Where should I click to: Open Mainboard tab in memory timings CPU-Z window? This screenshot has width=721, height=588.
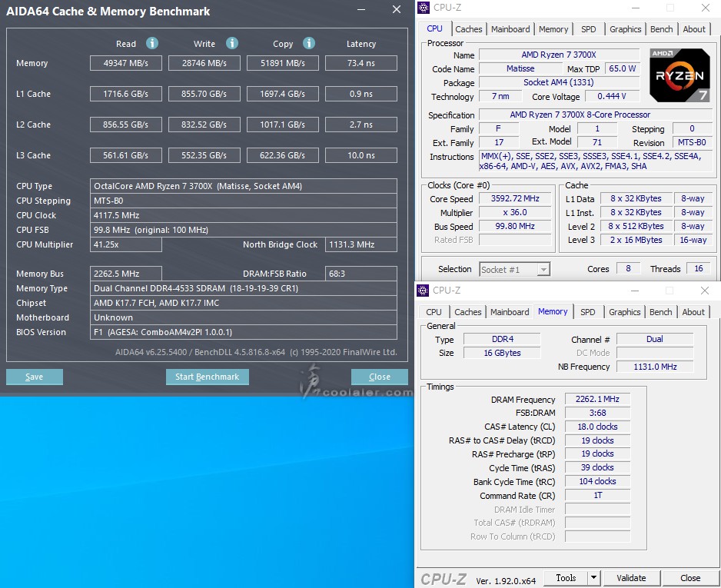coord(510,312)
